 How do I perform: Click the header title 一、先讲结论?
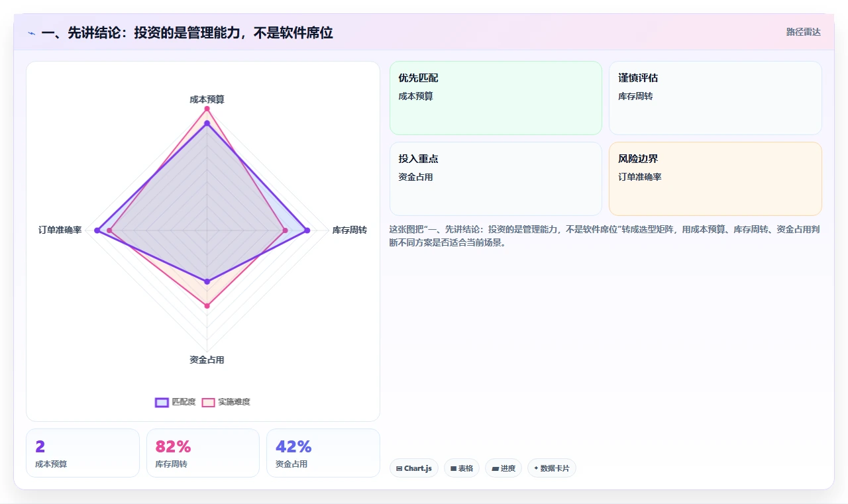pyautogui.click(x=187, y=32)
